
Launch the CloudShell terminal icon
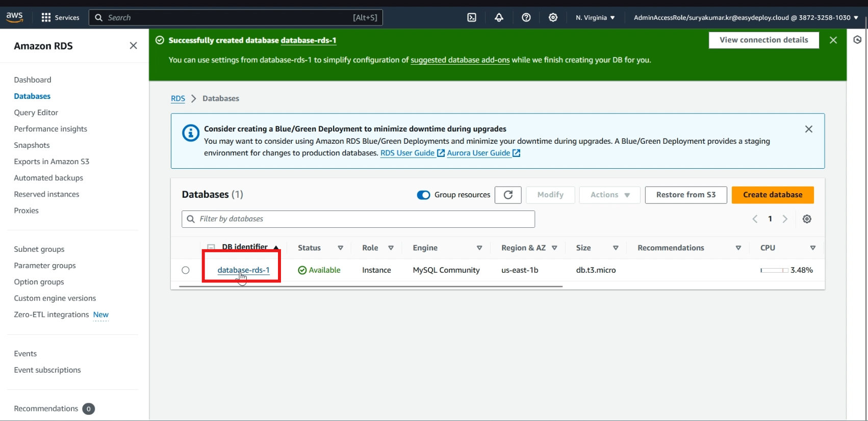coord(472,17)
